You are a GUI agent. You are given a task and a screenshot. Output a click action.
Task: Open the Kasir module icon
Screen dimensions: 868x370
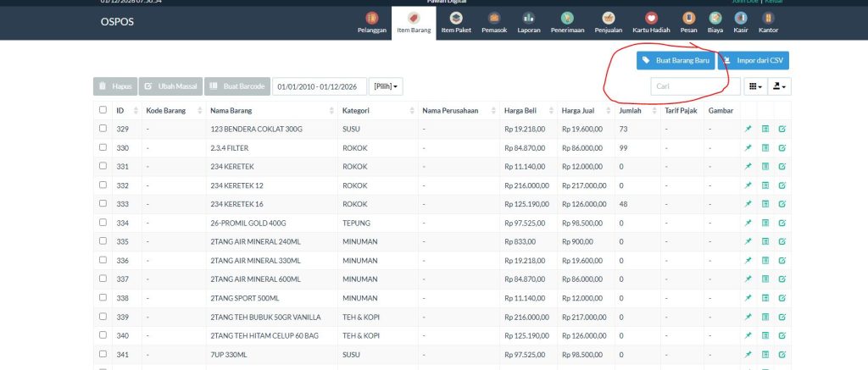740,18
